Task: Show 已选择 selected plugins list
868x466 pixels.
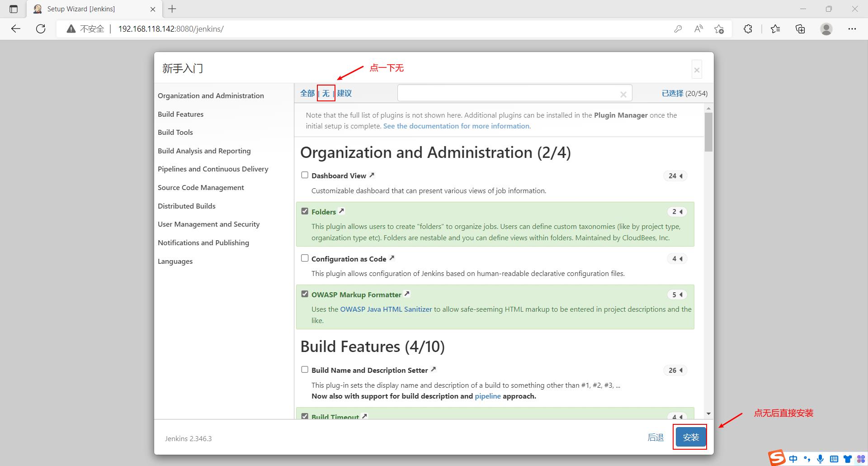Action: pyautogui.click(x=673, y=93)
